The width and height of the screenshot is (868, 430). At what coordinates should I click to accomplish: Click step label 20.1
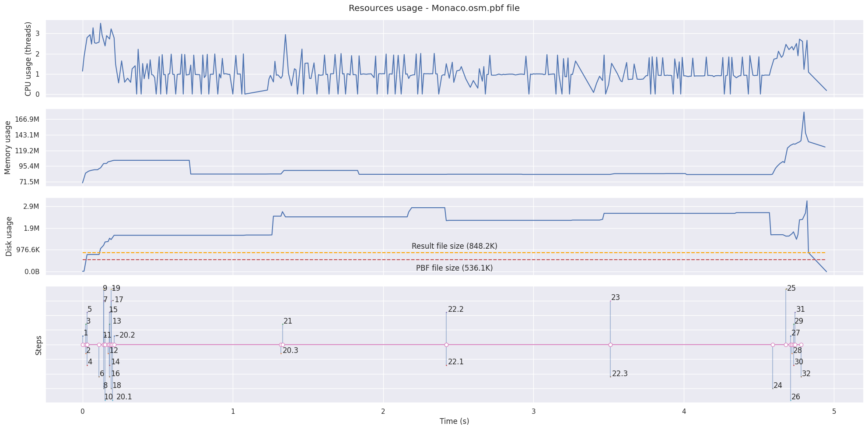[x=124, y=397]
